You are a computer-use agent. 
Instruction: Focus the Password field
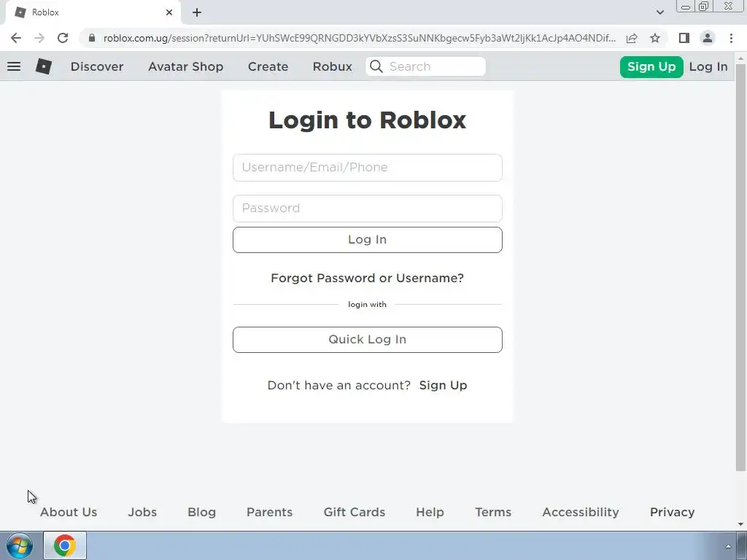[368, 208]
